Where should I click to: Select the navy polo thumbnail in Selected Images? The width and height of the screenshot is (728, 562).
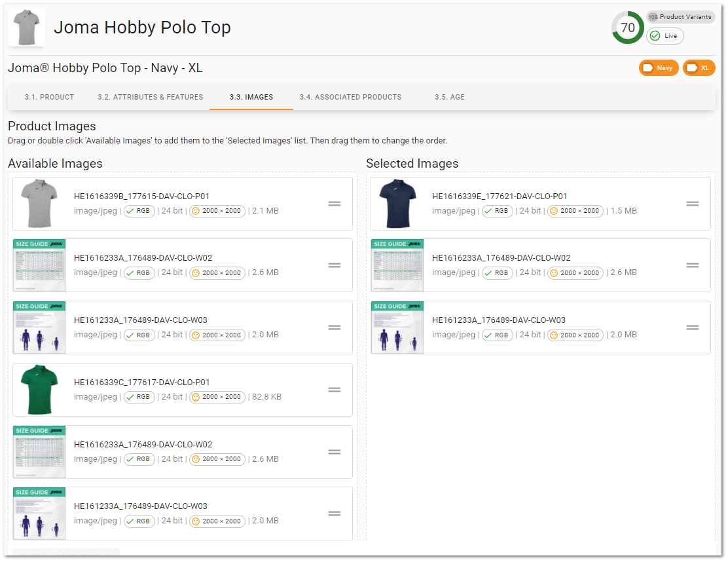click(397, 204)
